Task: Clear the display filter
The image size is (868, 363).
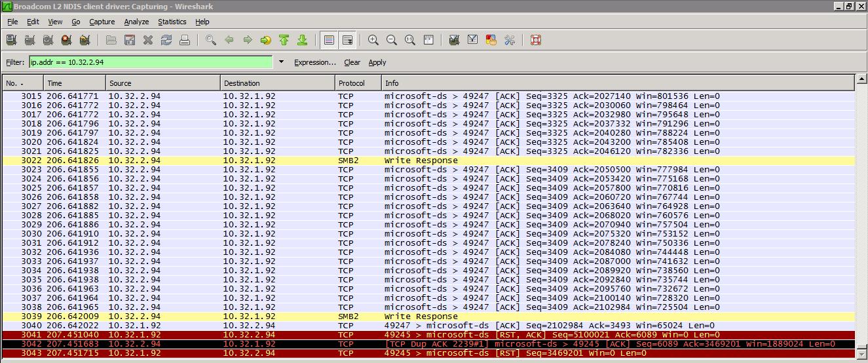Action: point(352,62)
